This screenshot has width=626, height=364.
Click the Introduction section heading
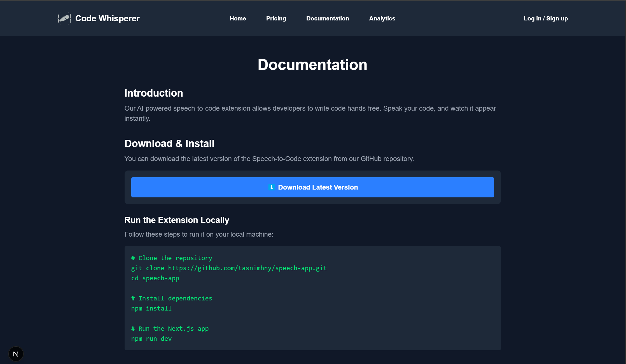coord(154,93)
